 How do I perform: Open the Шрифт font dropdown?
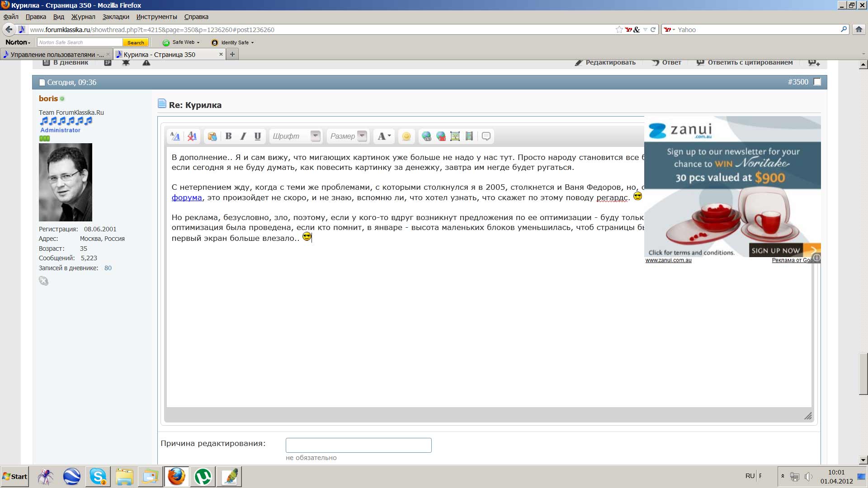[x=316, y=136]
